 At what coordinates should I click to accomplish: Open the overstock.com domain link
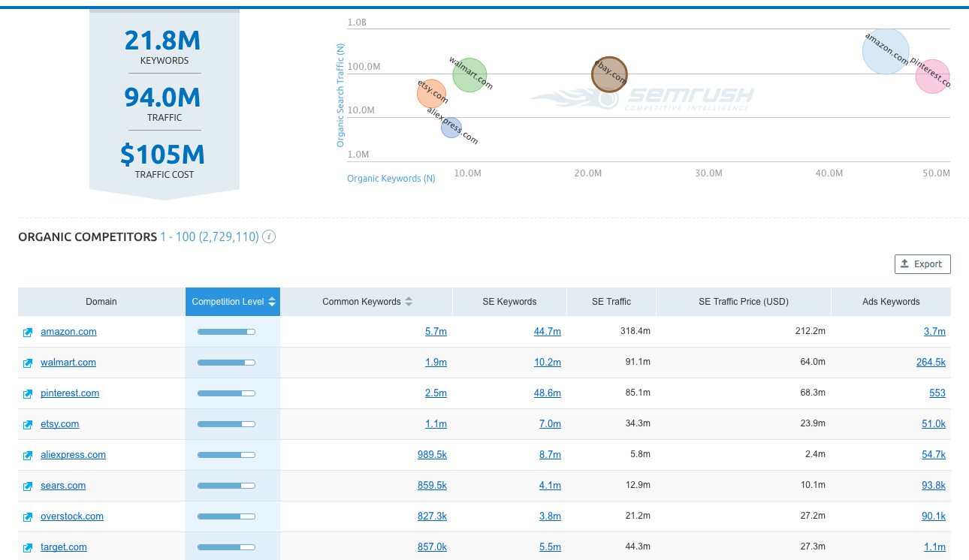(72, 516)
